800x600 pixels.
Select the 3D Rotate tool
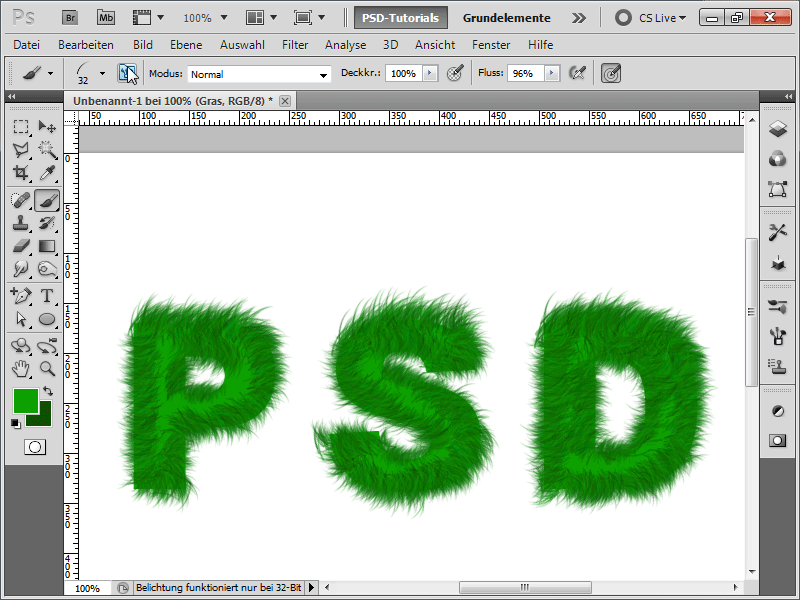[x=21, y=346]
